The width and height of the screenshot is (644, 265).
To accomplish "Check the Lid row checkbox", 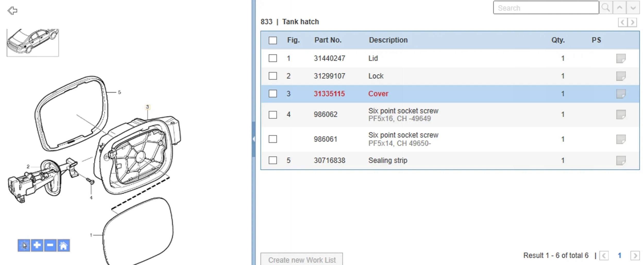I will pos(273,58).
